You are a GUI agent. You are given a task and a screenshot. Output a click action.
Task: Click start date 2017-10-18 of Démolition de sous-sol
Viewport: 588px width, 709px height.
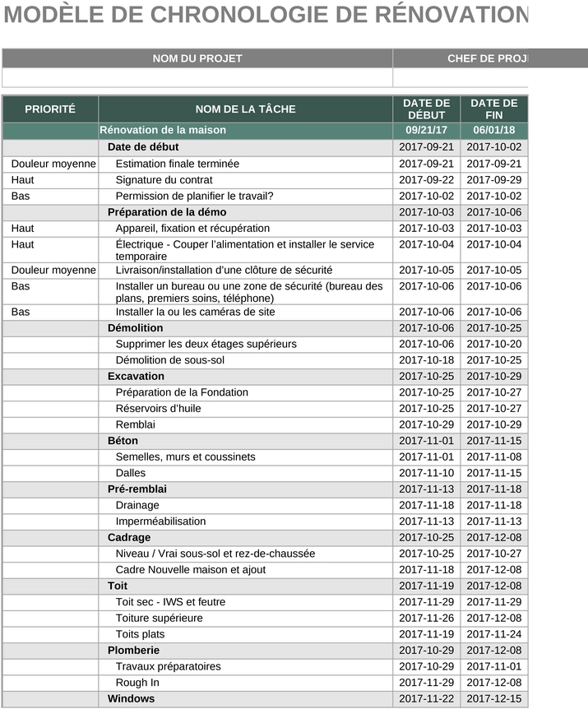[426, 360]
